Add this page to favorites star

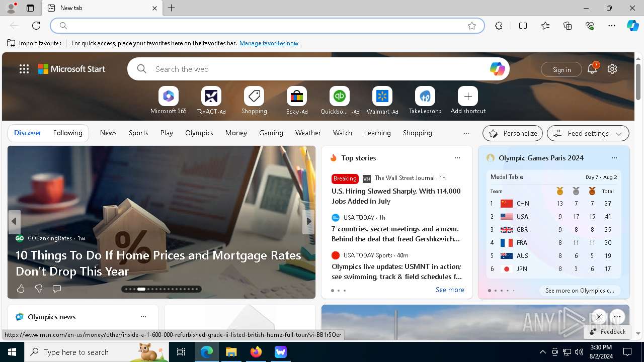472,26
